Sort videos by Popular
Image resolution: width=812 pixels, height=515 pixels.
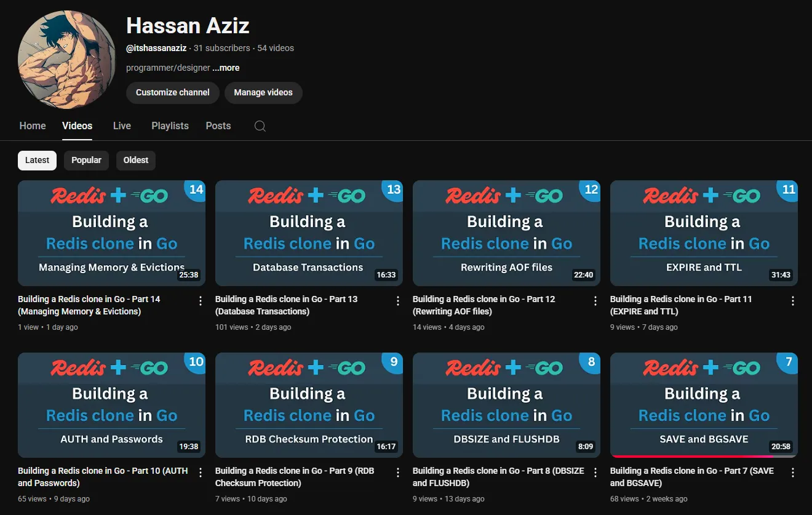point(86,161)
